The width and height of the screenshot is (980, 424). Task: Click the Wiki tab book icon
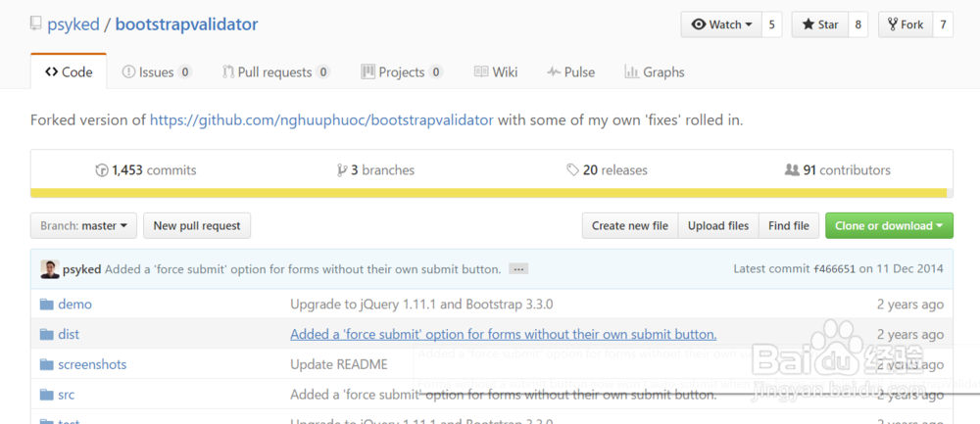(481, 71)
